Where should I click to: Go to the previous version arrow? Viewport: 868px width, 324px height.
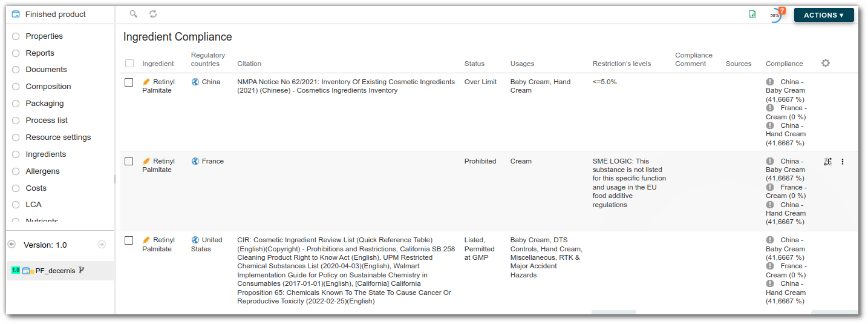[x=11, y=244]
